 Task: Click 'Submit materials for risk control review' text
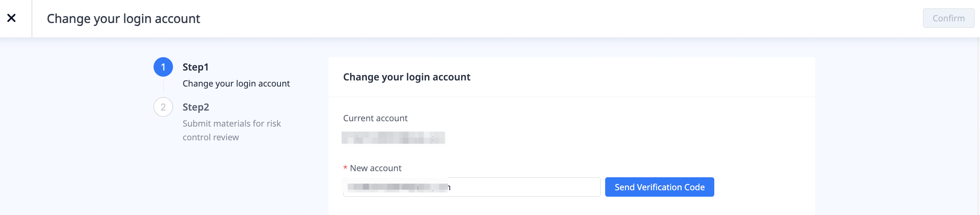(x=231, y=130)
